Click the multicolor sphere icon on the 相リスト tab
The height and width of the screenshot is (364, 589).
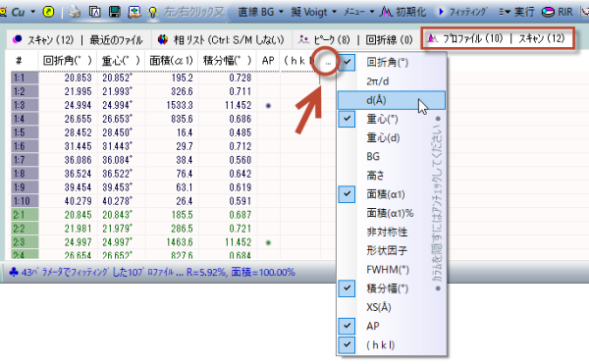(162, 39)
